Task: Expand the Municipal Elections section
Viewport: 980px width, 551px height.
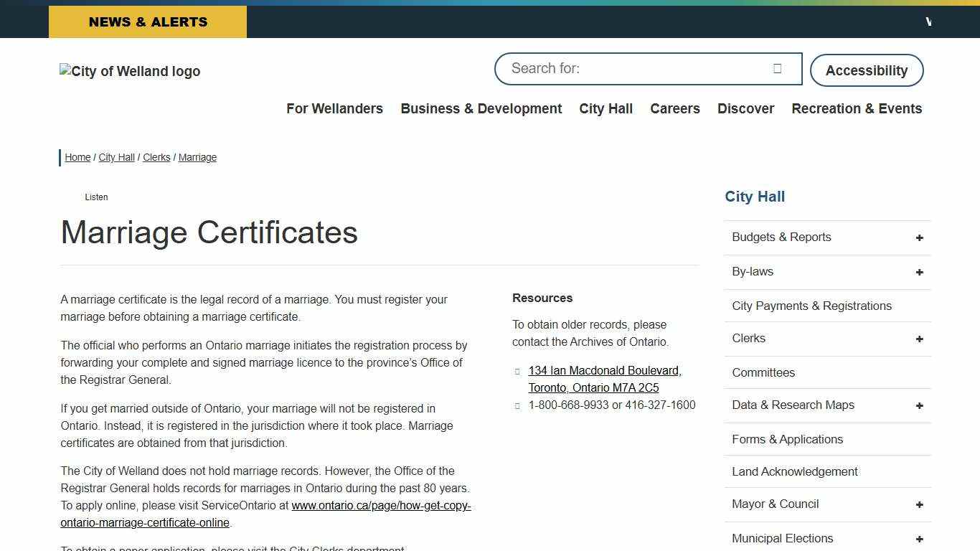Action: (x=919, y=538)
